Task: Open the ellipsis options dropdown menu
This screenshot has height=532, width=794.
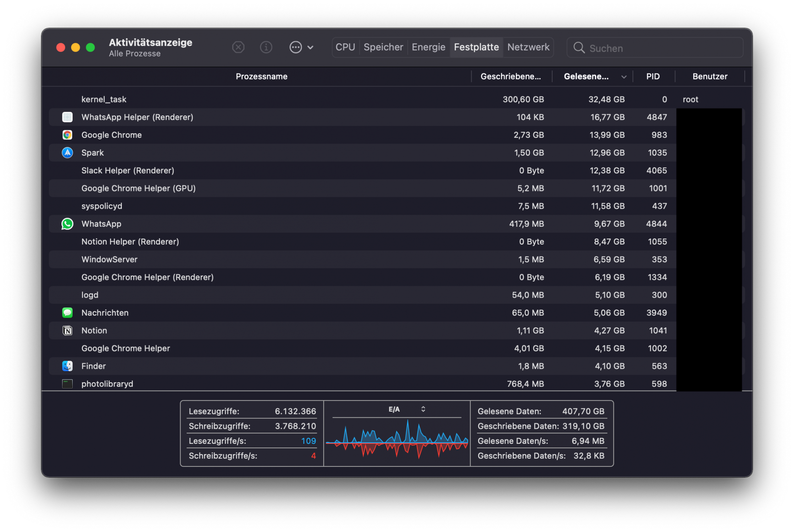Action: point(301,48)
